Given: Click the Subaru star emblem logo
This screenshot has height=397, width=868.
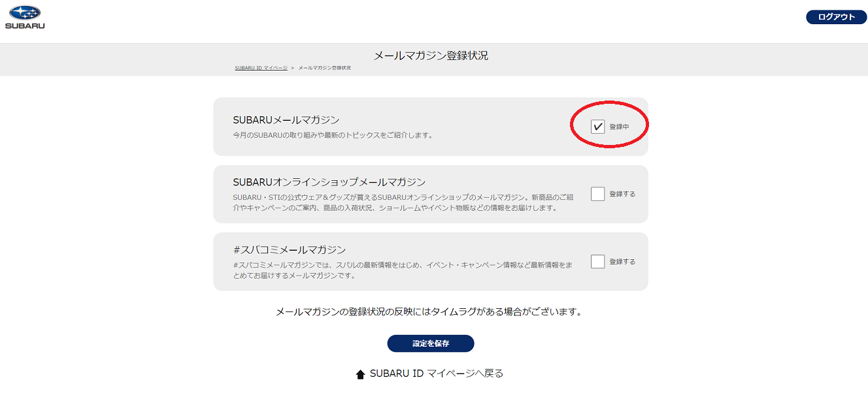Looking at the screenshot, I should (x=25, y=13).
